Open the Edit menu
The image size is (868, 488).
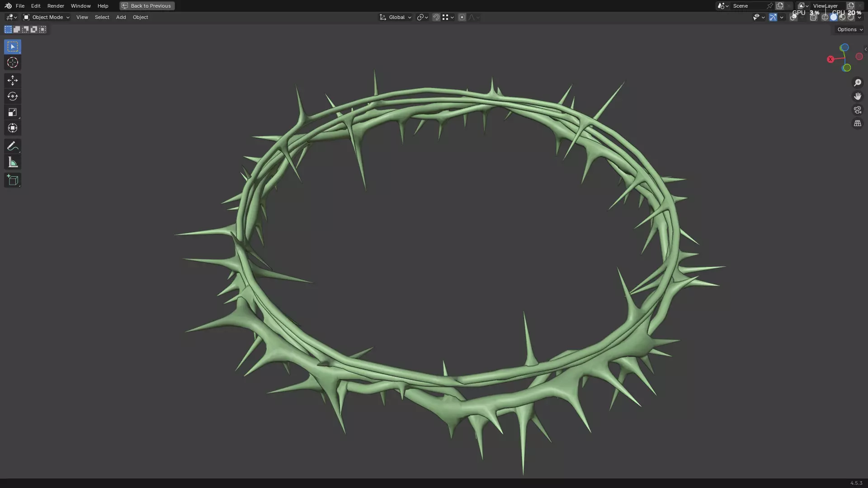36,6
